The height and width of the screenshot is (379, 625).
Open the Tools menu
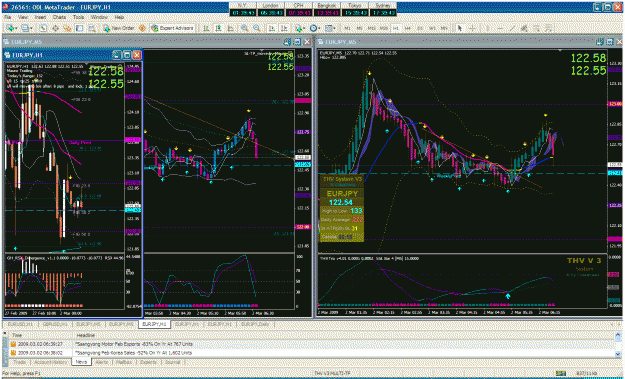79,17
